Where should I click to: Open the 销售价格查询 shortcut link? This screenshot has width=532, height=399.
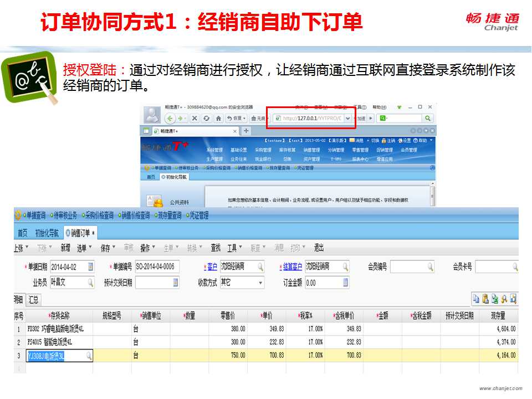(135, 216)
